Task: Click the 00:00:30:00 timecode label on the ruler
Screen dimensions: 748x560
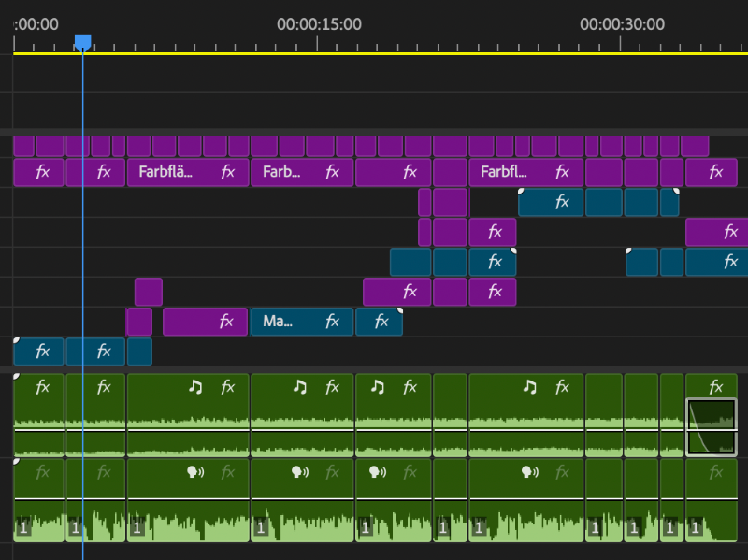Action: (x=622, y=24)
